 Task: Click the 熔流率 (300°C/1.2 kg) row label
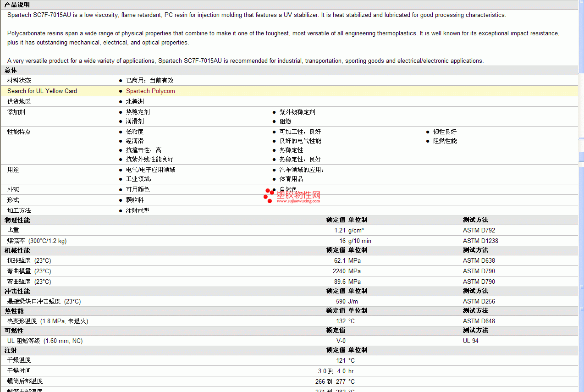pos(37,241)
